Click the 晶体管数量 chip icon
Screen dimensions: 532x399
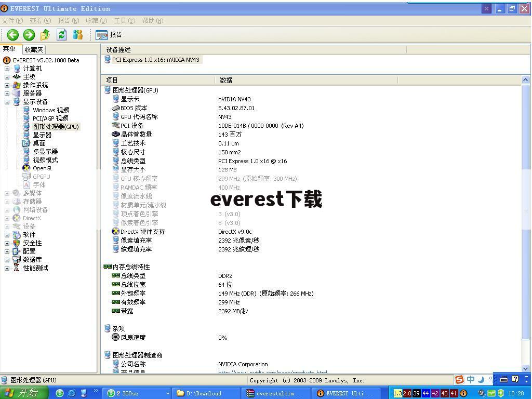pyautogui.click(x=116, y=135)
